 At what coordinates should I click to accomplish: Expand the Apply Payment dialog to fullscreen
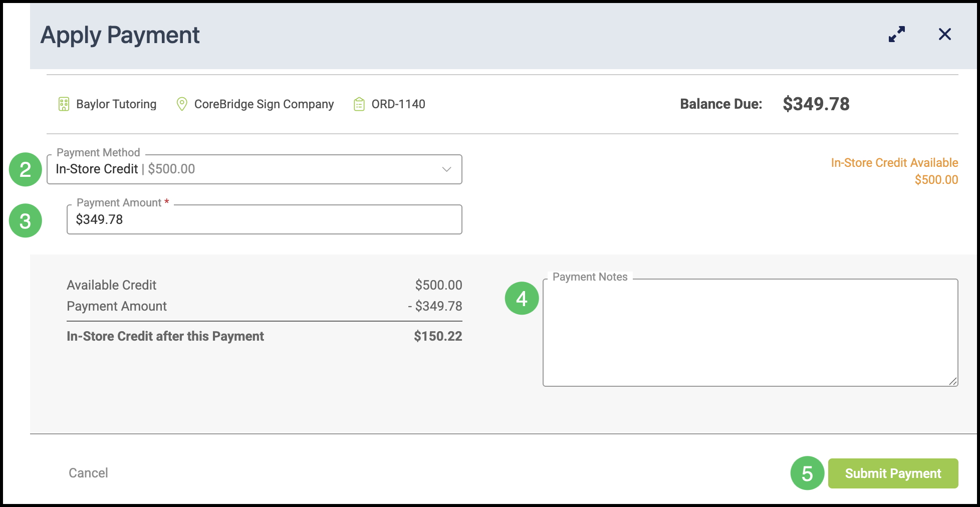[x=897, y=34]
